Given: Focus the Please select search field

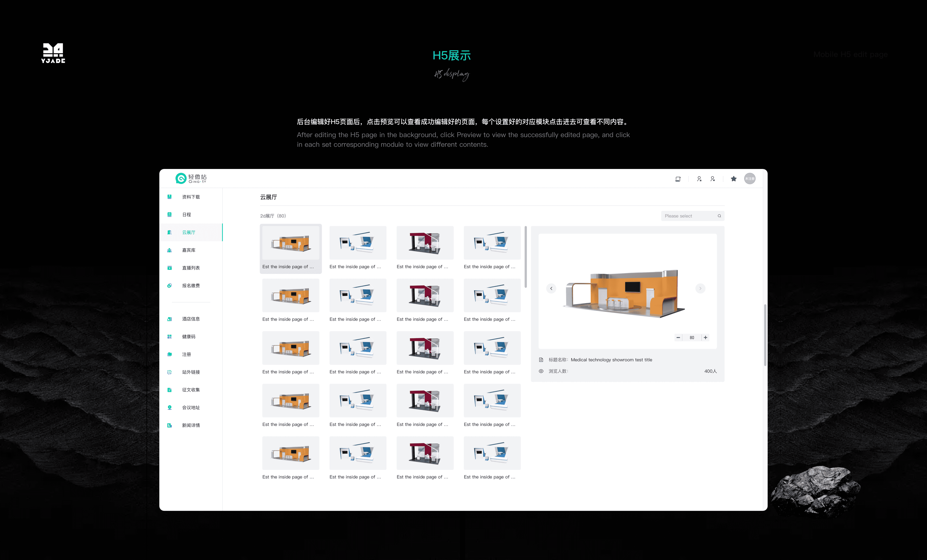Looking at the screenshot, I should click(x=693, y=216).
